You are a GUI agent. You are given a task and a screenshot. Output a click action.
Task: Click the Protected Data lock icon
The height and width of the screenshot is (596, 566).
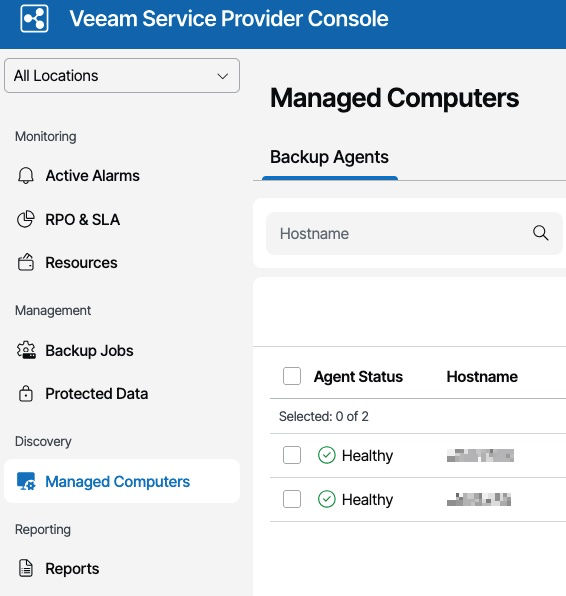coord(26,393)
